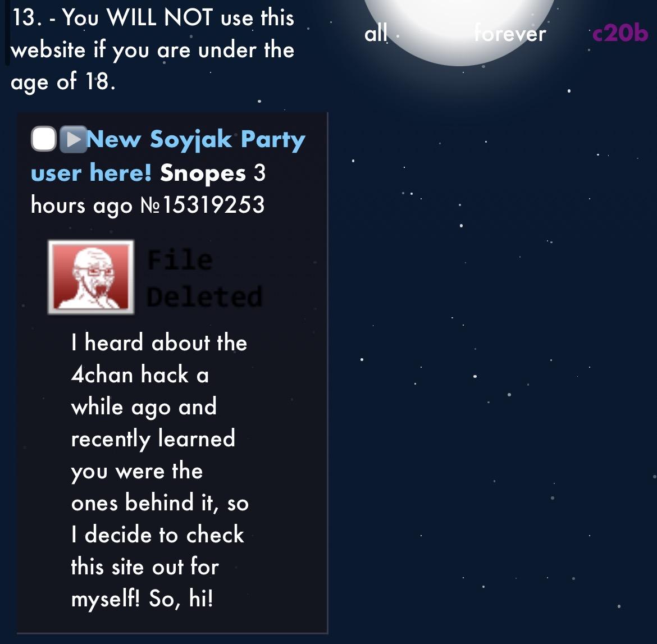Click the words 'WILL NOT' in rule 13

tap(159, 17)
